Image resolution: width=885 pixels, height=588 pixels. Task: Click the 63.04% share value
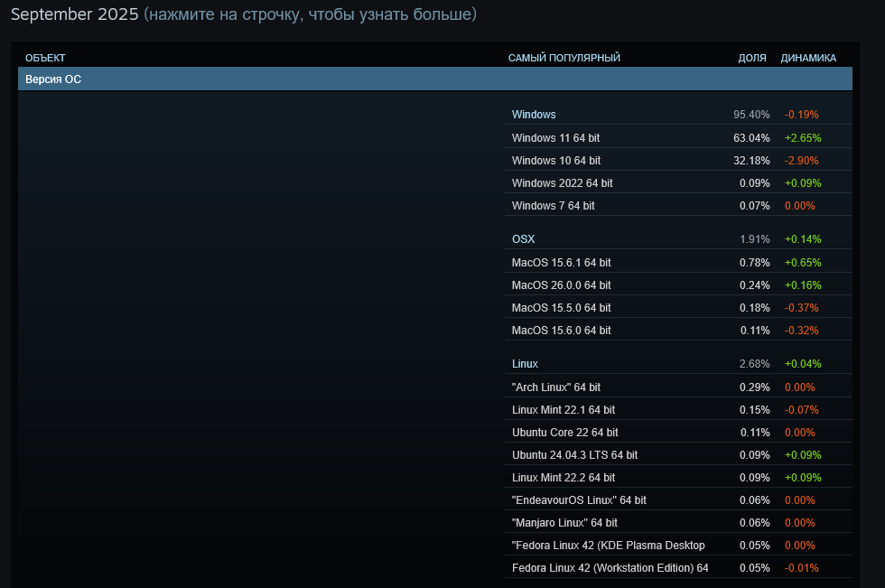pos(751,137)
